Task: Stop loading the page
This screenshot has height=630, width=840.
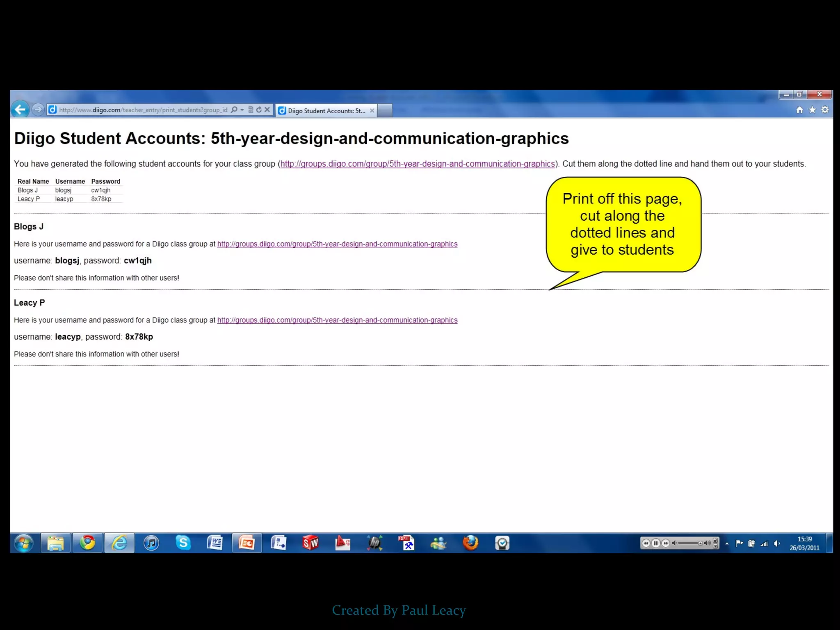Action: [267, 110]
